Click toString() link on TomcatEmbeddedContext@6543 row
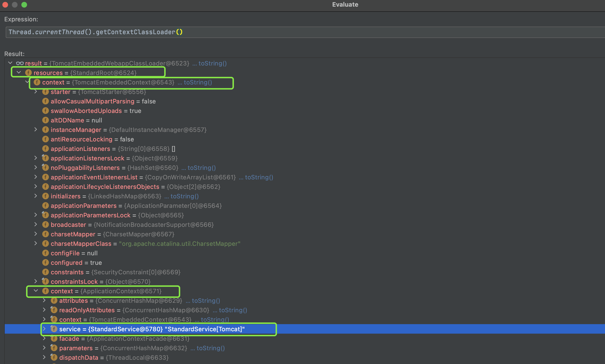The width and height of the screenshot is (605, 364). pos(198,82)
